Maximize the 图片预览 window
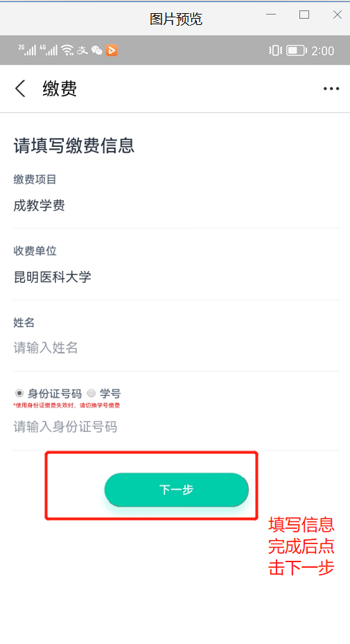This screenshot has height=644, width=350. click(304, 15)
